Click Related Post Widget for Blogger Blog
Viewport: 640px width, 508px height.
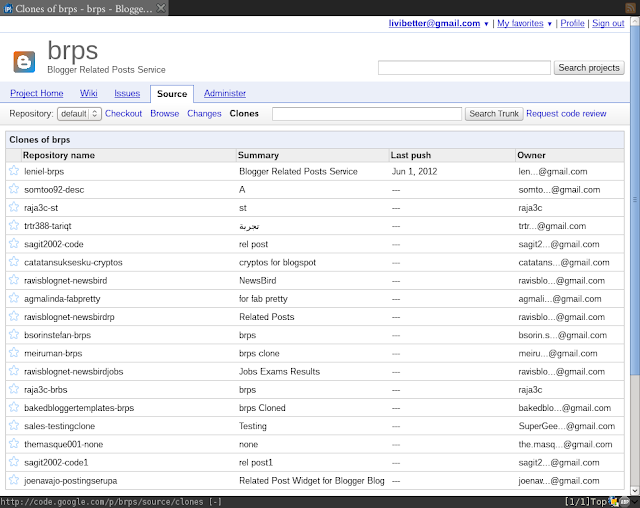pos(312,481)
